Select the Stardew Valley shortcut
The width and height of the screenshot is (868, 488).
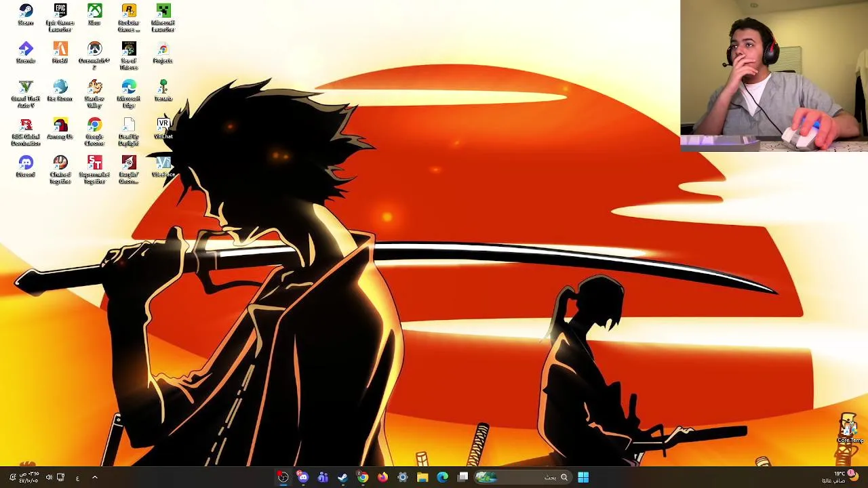(94, 94)
